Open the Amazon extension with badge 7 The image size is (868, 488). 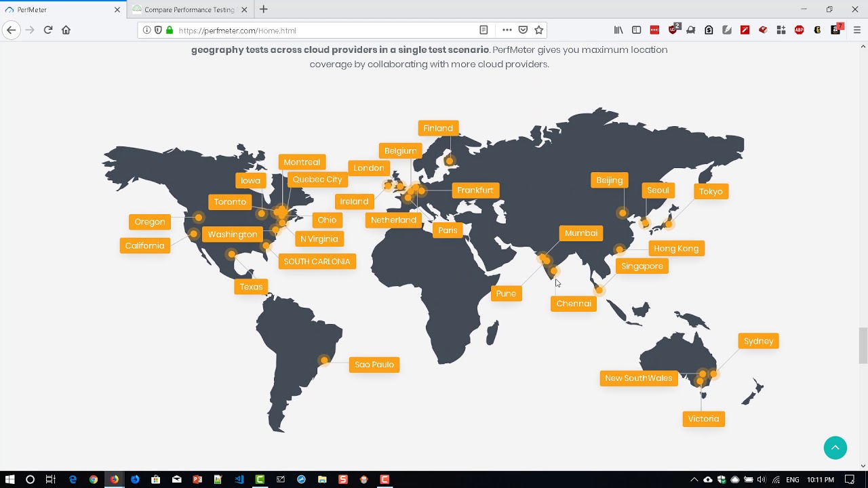[x=836, y=30]
